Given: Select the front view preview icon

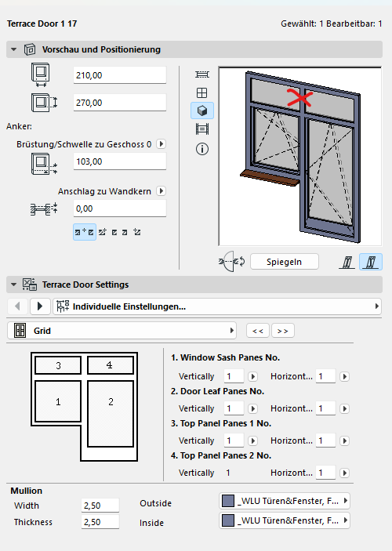Looking at the screenshot, I should [x=201, y=92].
